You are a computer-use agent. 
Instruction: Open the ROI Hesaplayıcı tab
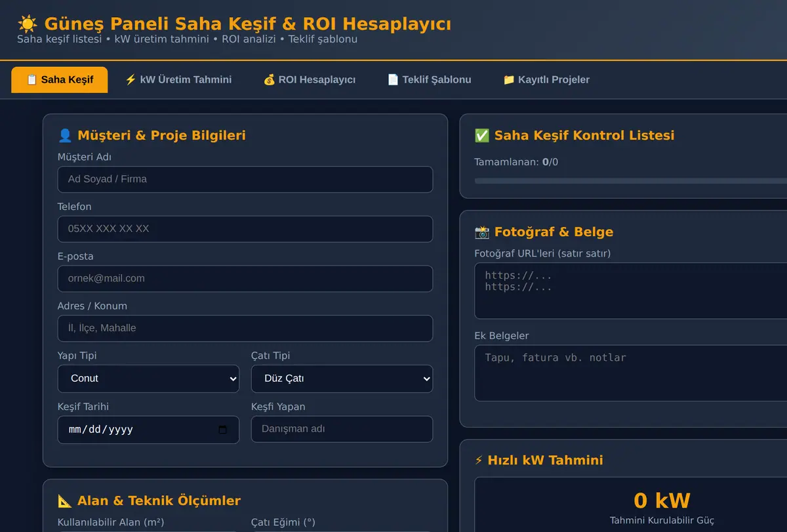pos(310,79)
